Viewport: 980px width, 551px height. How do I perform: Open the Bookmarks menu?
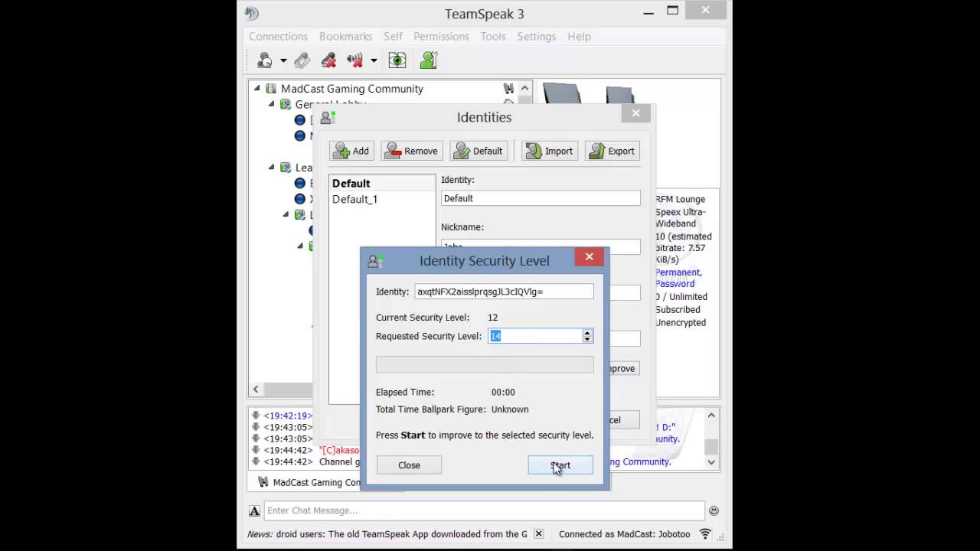click(x=345, y=36)
